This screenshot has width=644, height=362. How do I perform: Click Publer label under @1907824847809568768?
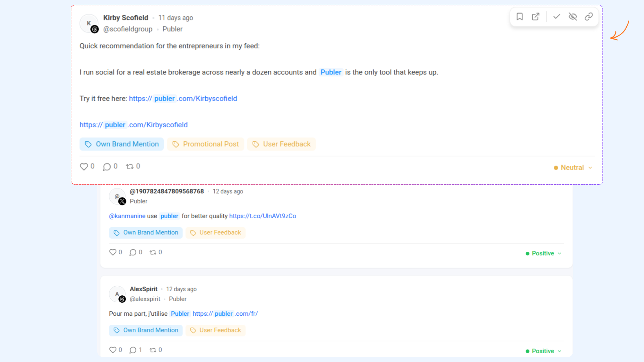[x=139, y=201]
